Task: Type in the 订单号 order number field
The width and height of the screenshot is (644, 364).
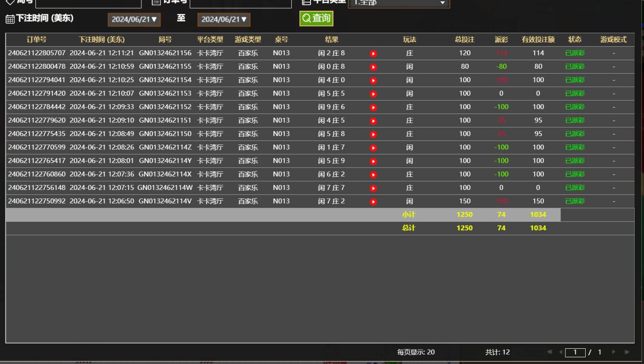Action: [x=241, y=3]
